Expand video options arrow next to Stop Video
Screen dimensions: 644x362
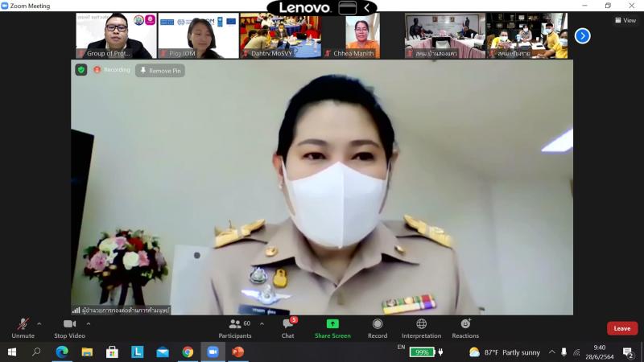point(89,324)
